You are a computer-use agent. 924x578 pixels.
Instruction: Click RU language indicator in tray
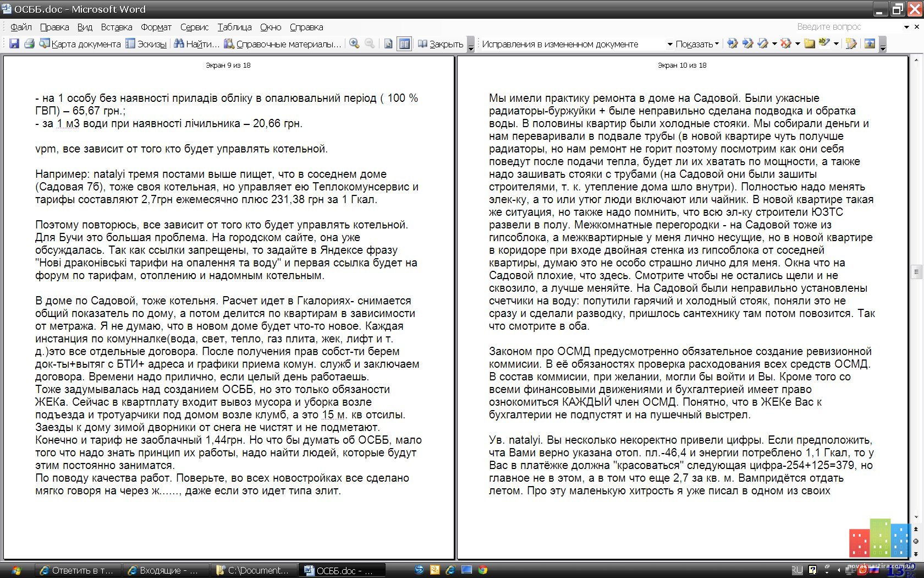point(797,570)
